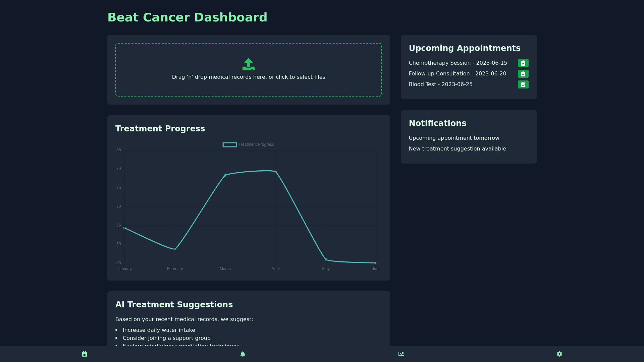Toggle the Treatment Progress legend box
The height and width of the screenshot is (362, 644).
pos(230,145)
